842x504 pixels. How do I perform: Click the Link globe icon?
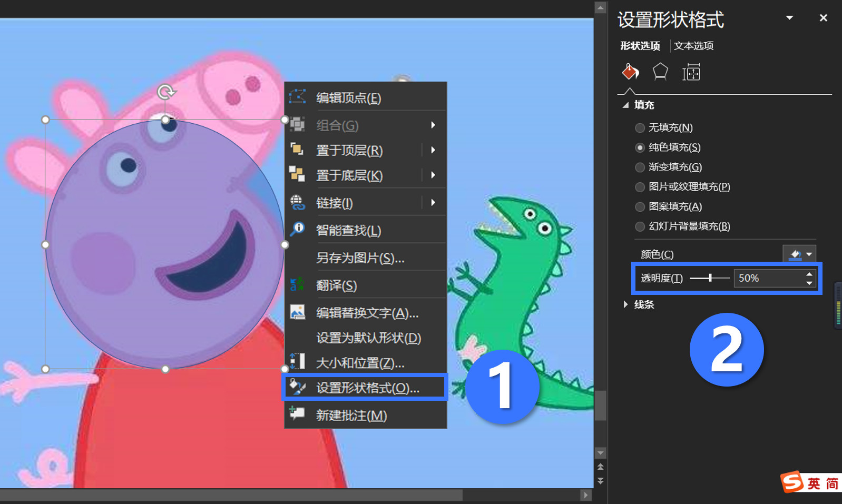pyautogui.click(x=297, y=202)
